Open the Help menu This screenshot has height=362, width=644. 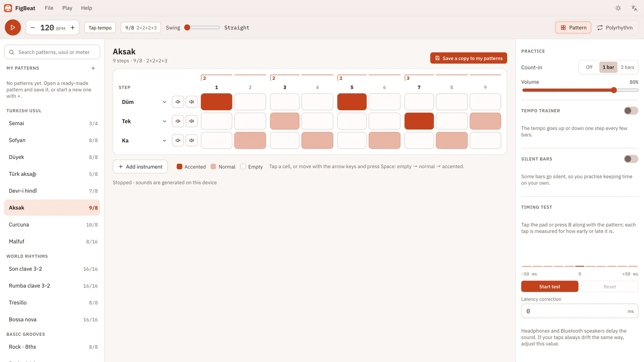click(x=87, y=8)
